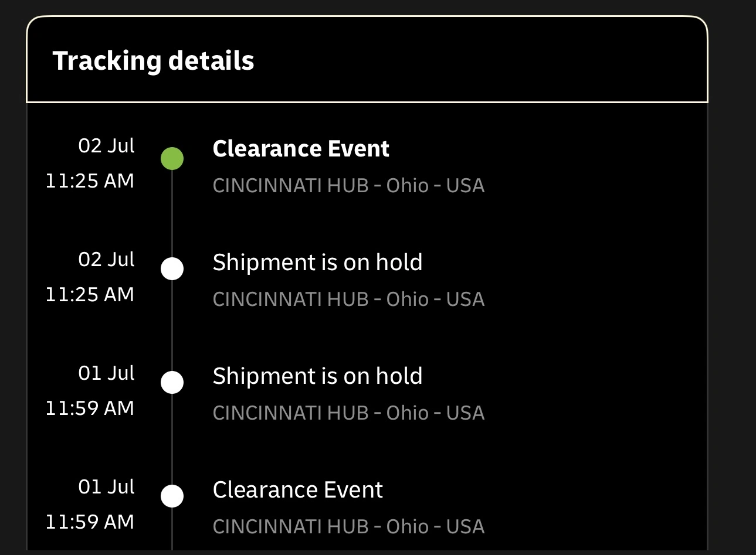Click the location under 01 Jul Shipment is on hold

348,413
